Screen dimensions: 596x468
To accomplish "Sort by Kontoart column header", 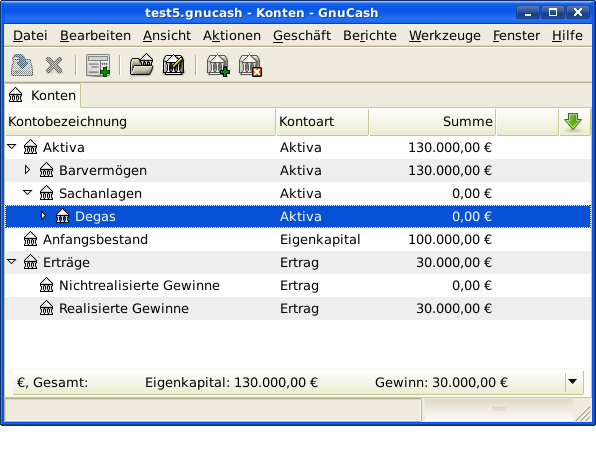I will (x=322, y=122).
